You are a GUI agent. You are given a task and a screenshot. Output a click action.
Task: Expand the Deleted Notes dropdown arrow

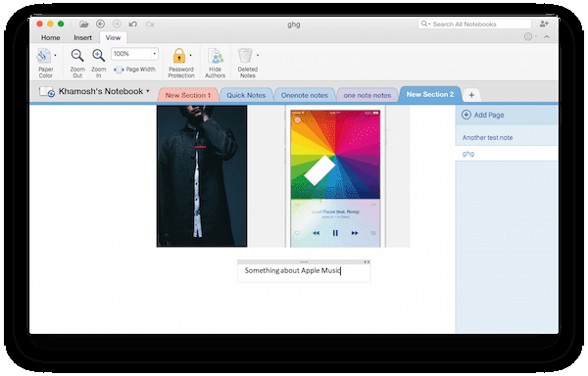258,56
